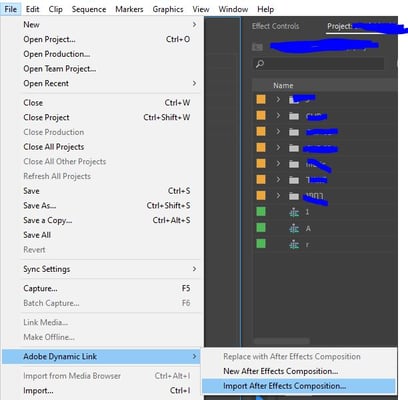This screenshot has height=400, width=408.
Task: Select sequence icon named 1
Action: tap(294, 212)
